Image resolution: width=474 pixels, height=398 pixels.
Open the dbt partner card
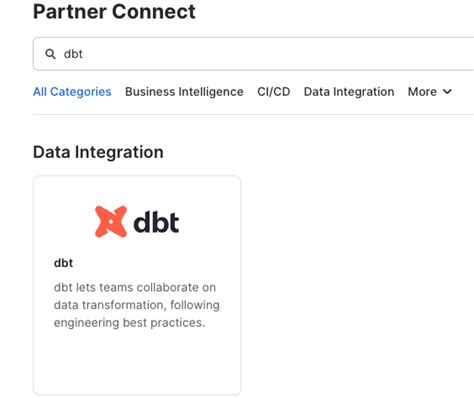[x=137, y=285]
